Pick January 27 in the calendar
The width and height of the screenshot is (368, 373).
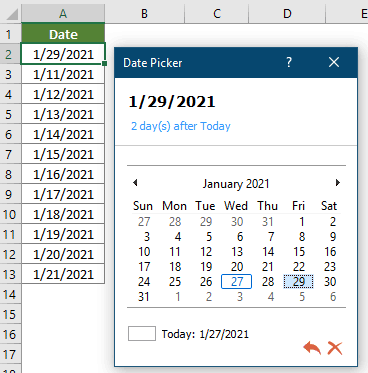pyautogui.click(x=236, y=282)
